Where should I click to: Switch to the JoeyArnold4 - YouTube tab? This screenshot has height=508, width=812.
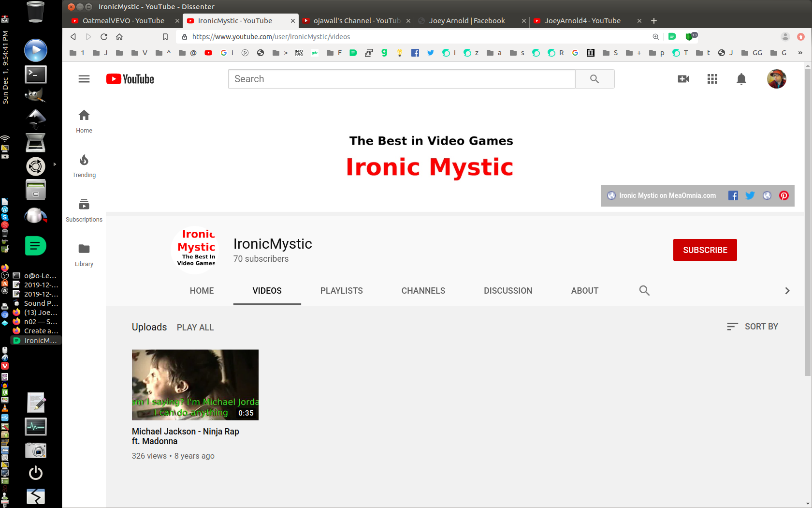582,21
